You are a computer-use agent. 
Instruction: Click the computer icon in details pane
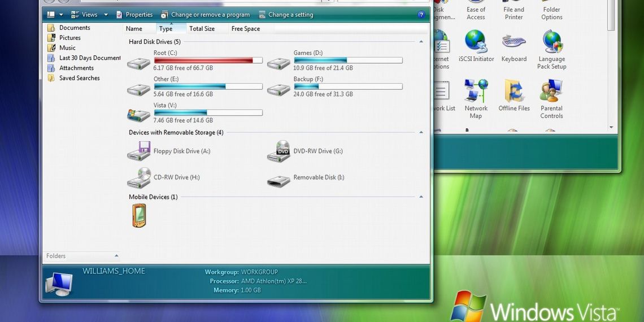[59, 284]
